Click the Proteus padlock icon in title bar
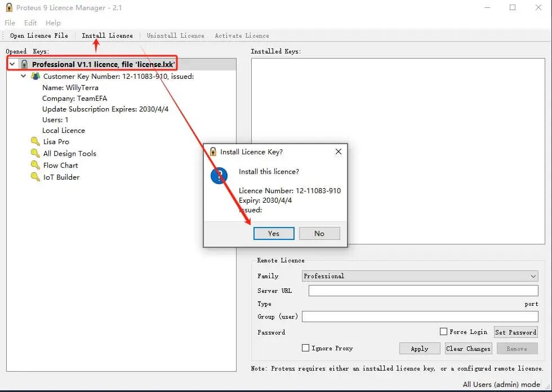Image resolution: width=552 pixels, height=392 pixels. pos(9,7)
